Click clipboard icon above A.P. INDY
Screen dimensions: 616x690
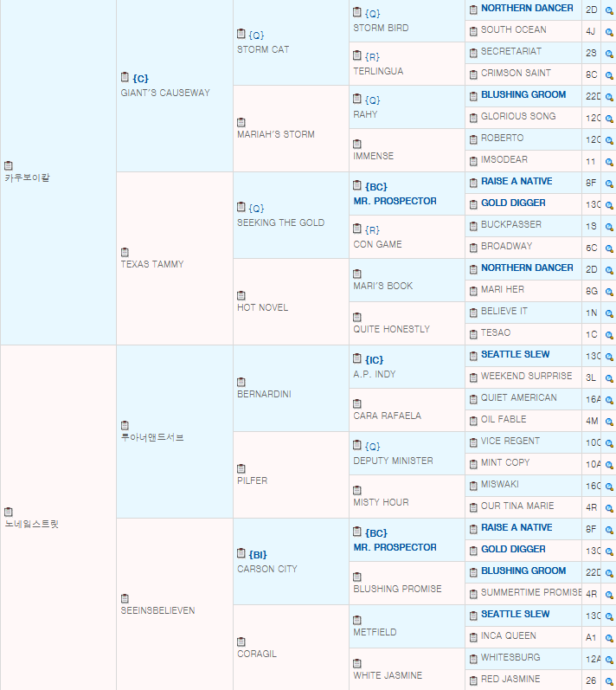(357, 358)
